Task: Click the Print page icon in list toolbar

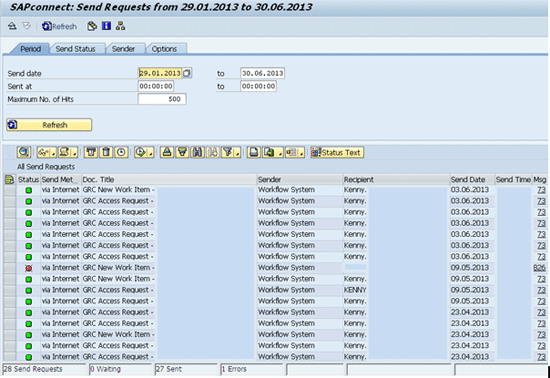Action: (254, 153)
